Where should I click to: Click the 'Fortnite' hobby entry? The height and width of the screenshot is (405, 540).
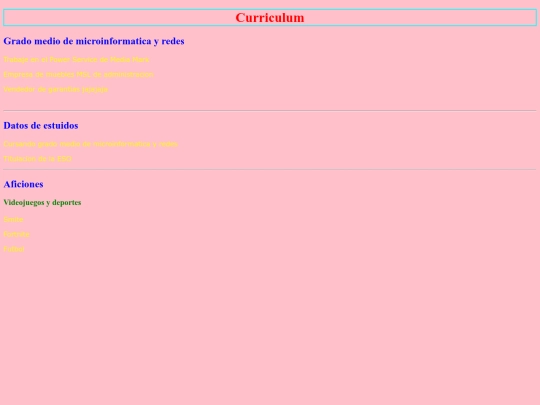(x=17, y=234)
